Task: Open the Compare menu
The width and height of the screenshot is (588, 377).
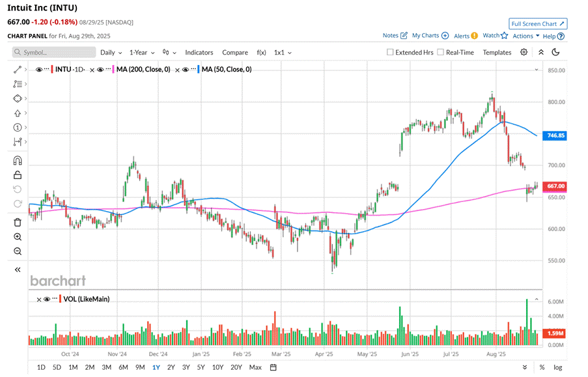Action: (235, 53)
